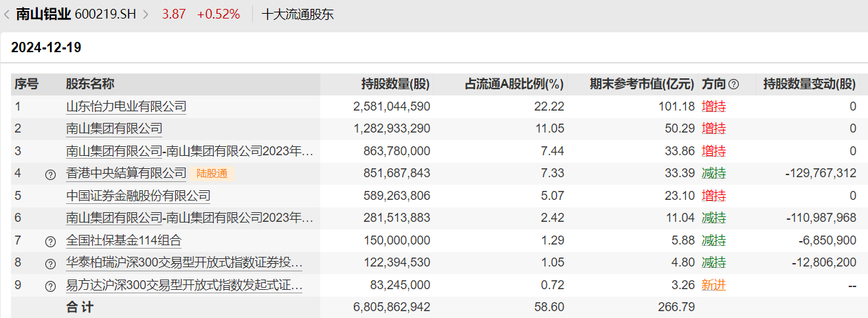Click change value -129,767,312
Screen dimensions: 868x318
coord(821,173)
